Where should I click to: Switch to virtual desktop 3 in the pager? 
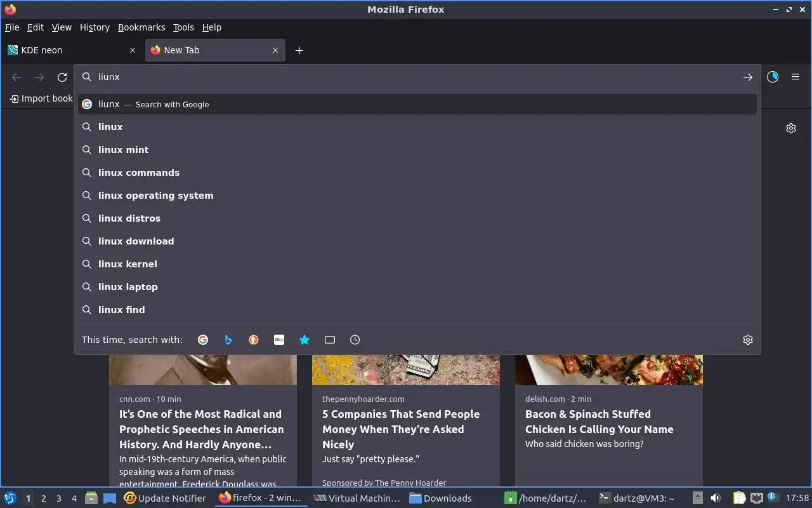(x=58, y=498)
